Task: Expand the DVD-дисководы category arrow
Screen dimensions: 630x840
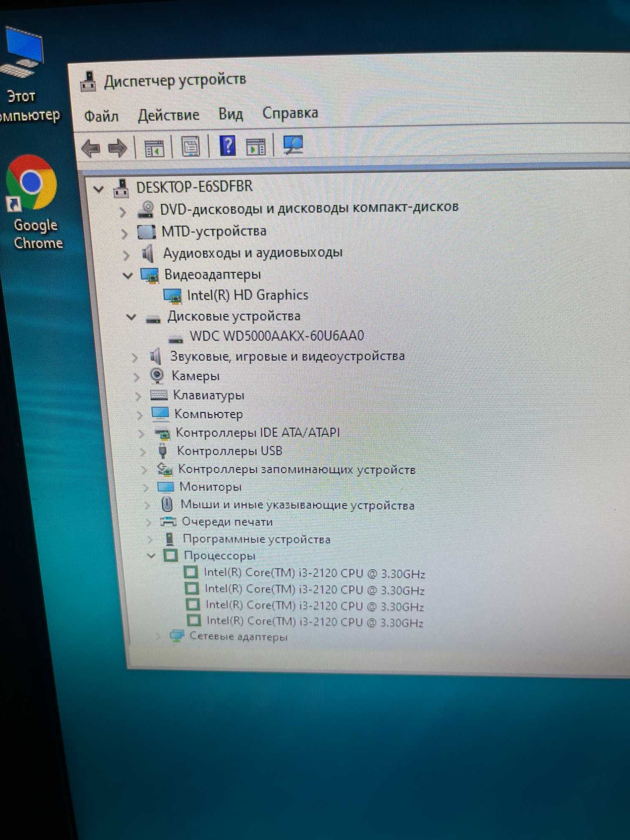Action: (122, 212)
